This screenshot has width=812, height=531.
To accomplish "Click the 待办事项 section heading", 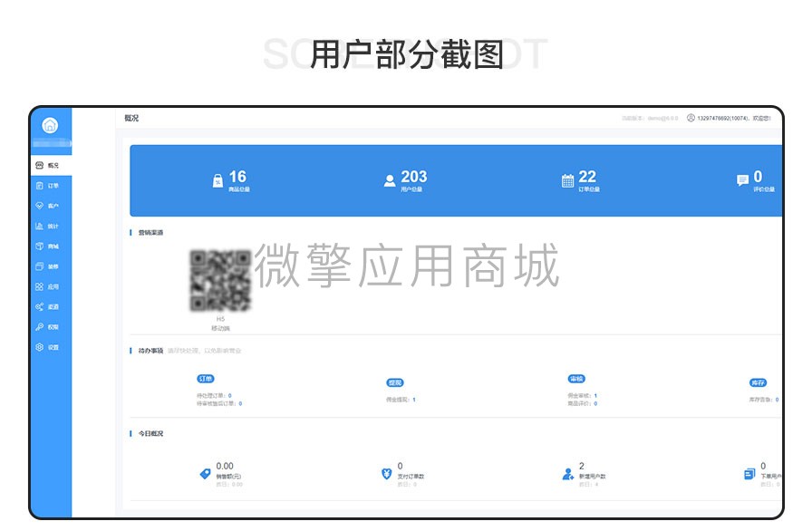I will pos(150,351).
